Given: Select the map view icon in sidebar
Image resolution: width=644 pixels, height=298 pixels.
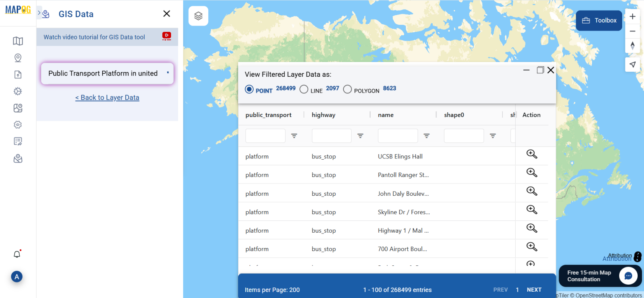Looking at the screenshot, I should click(18, 41).
